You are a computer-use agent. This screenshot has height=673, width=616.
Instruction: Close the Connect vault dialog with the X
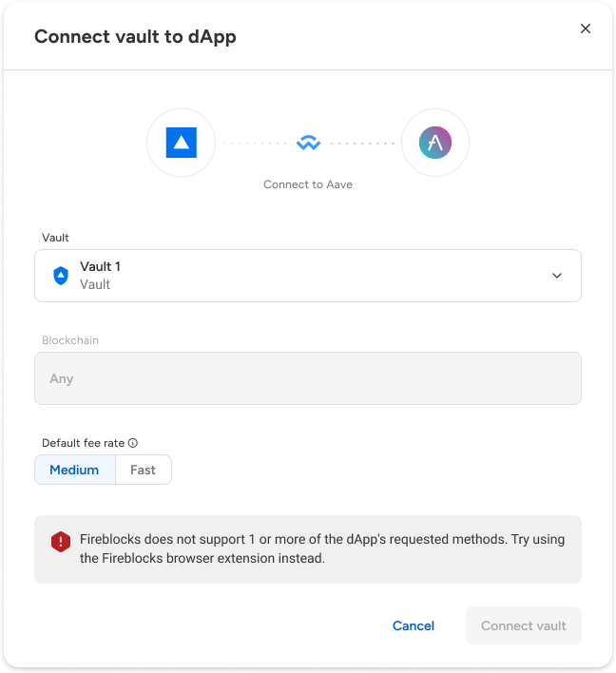click(x=586, y=29)
